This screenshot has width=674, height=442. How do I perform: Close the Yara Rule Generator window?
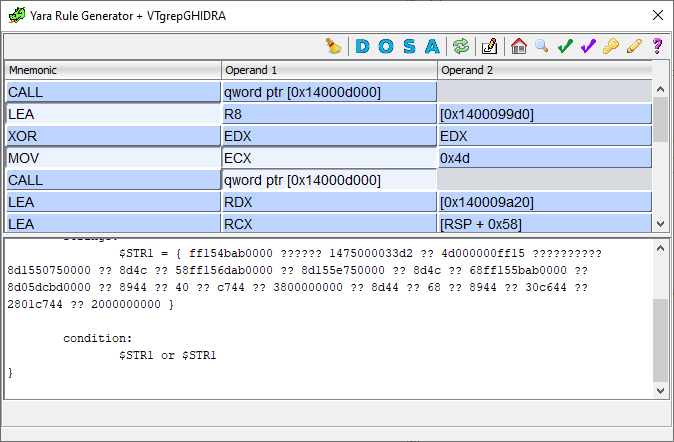pos(658,15)
